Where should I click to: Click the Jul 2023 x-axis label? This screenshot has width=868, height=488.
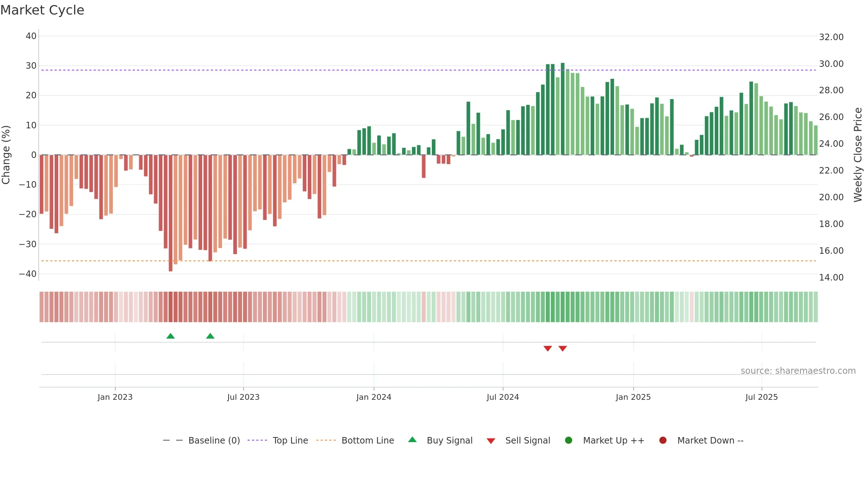tap(243, 397)
